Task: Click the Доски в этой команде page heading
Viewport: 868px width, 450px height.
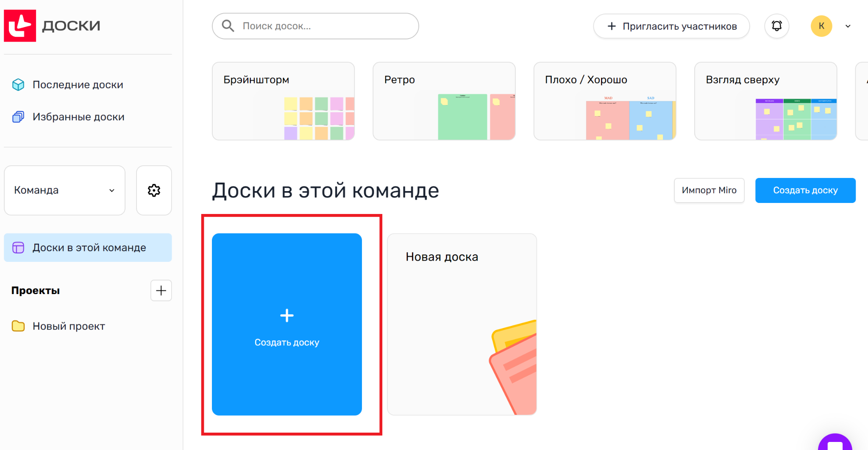Action: click(325, 190)
